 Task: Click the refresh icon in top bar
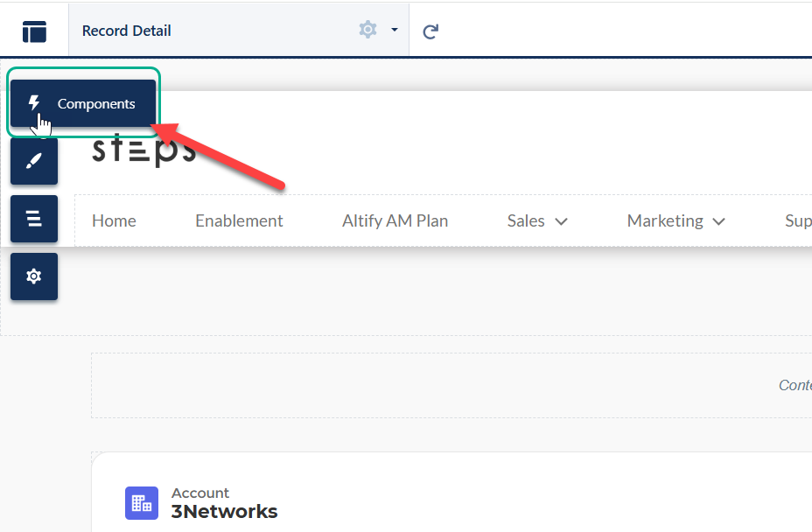coord(430,31)
